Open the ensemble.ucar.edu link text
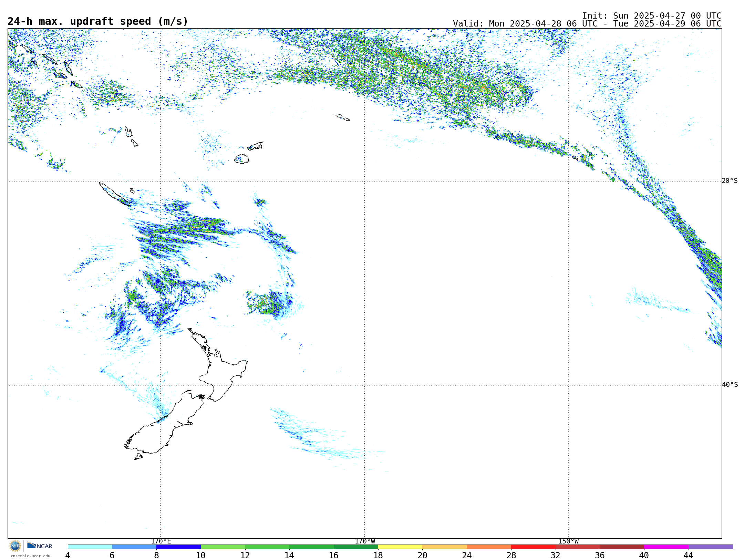Screen dimensions: 744x560 31,556
